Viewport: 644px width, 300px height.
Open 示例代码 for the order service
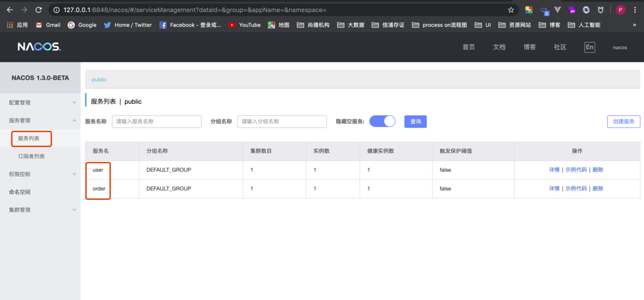coord(576,188)
